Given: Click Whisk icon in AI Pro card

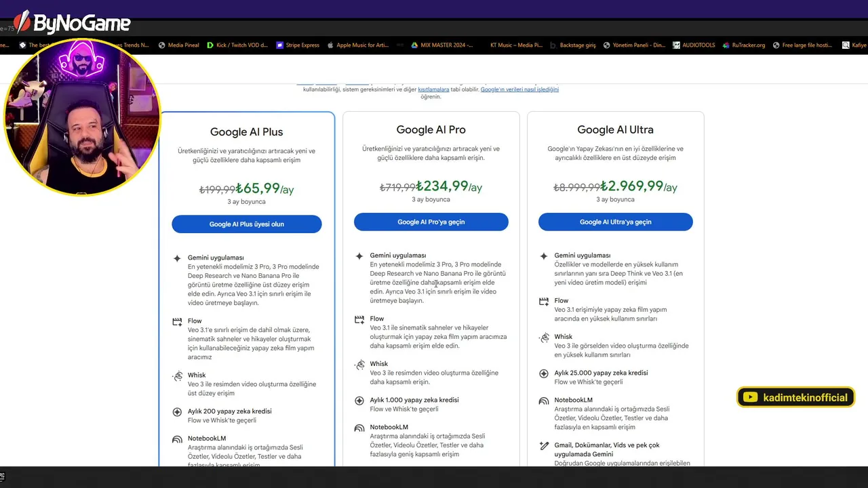Looking at the screenshot, I should coord(359,365).
